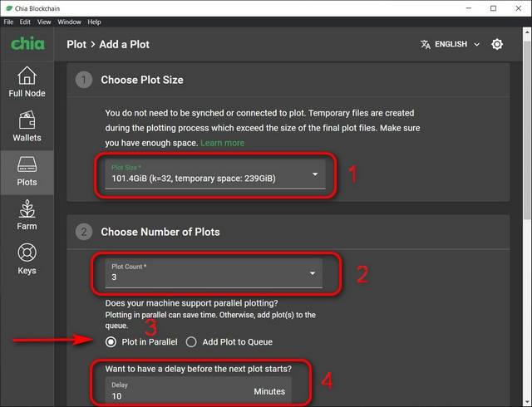
Task: Click the Learn more link
Action: pyautogui.click(x=222, y=143)
